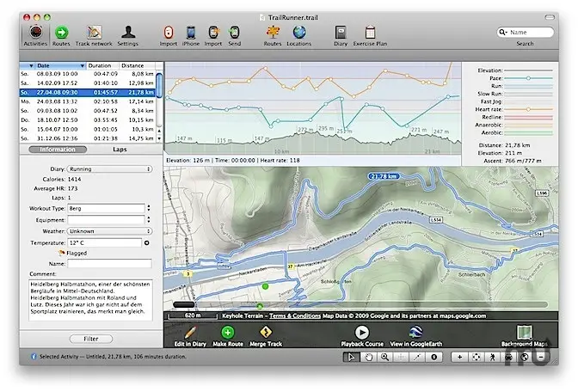Screen dimensions: 578x392
Task: Select the 24.03.08 13:32 activity row
Action: (88, 101)
